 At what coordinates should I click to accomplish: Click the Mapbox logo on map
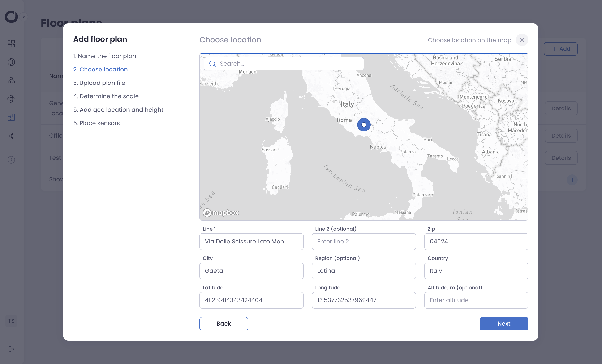221,213
